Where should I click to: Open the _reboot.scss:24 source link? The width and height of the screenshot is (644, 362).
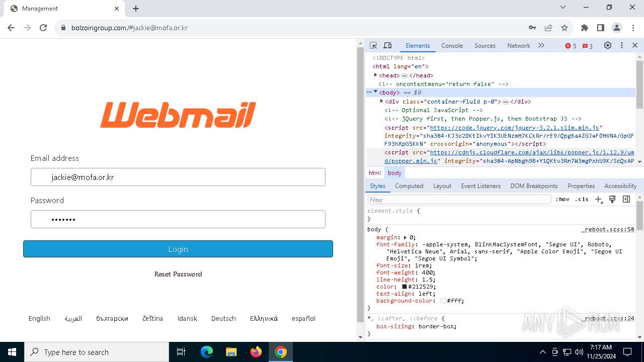[608, 318]
